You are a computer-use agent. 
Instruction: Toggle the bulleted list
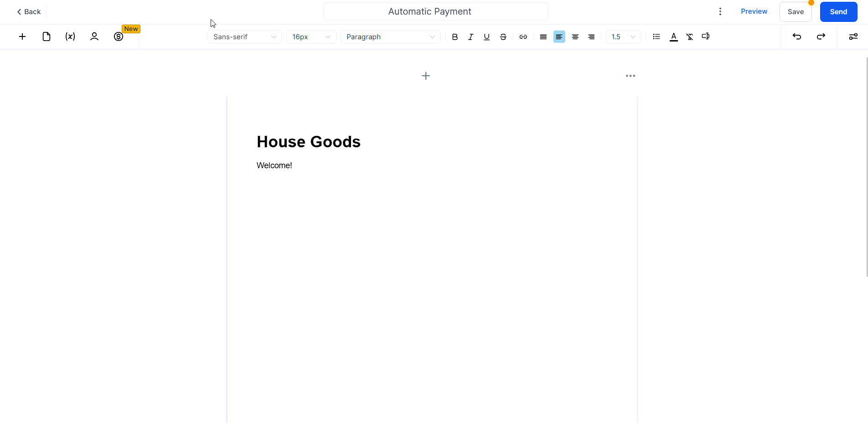[656, 36]
